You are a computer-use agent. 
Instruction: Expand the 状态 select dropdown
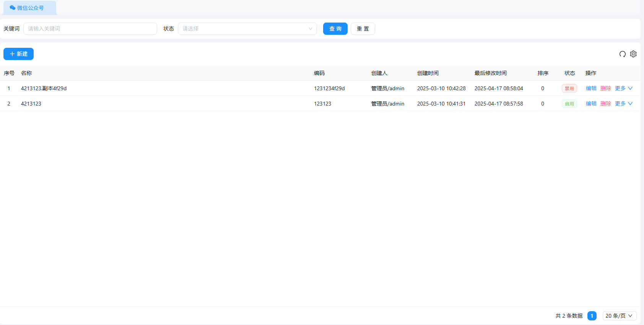point(247,29)
